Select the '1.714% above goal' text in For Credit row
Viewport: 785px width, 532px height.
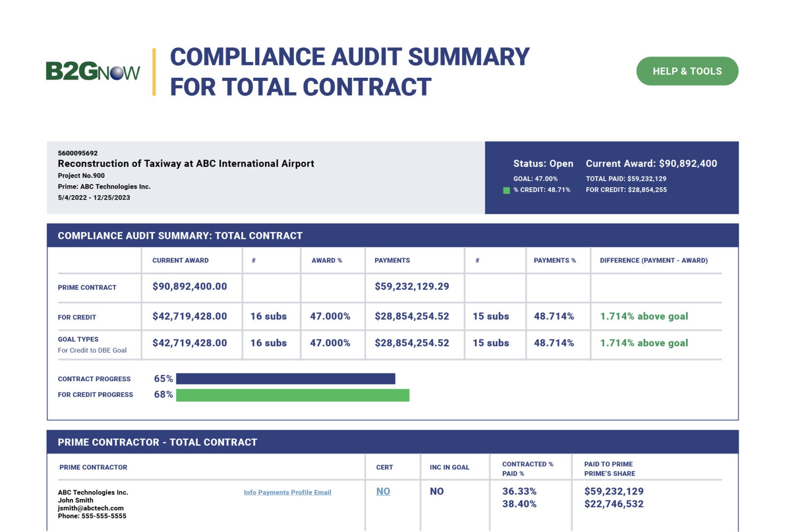pos(644,316)
